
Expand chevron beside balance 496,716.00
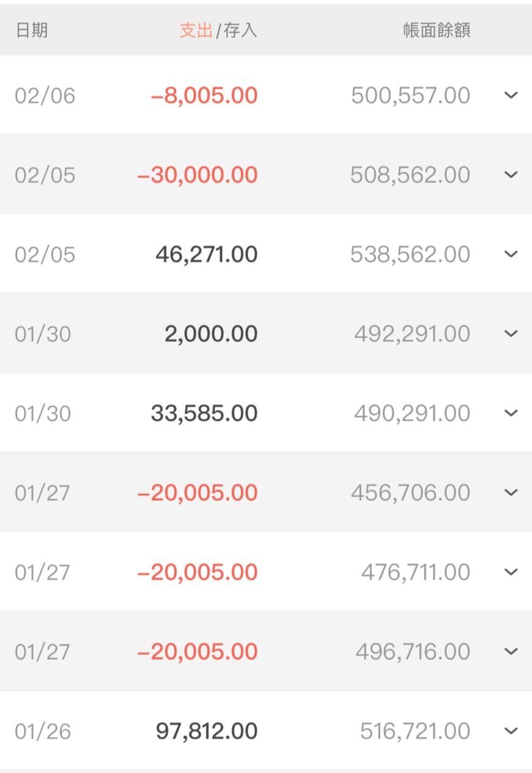[x=511, y=651]
